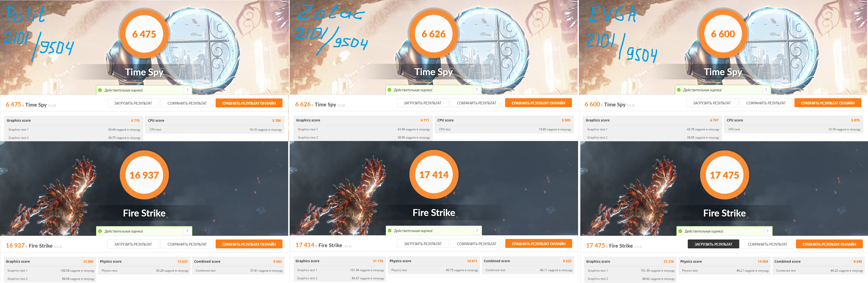Click the green checkmark icon under the 6 475 Time Spy score
The height and width of the screenshot is (283, 868).
(100, 90)
